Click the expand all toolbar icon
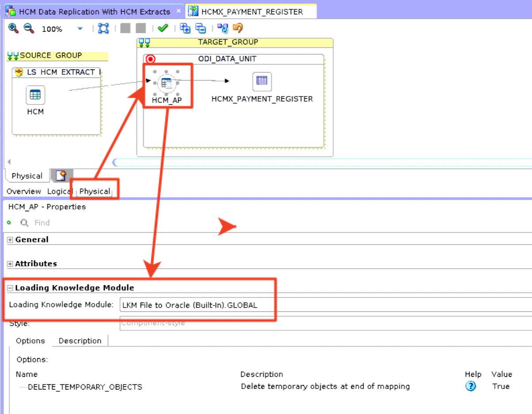The image size is (532, 414). click(185, 29)
